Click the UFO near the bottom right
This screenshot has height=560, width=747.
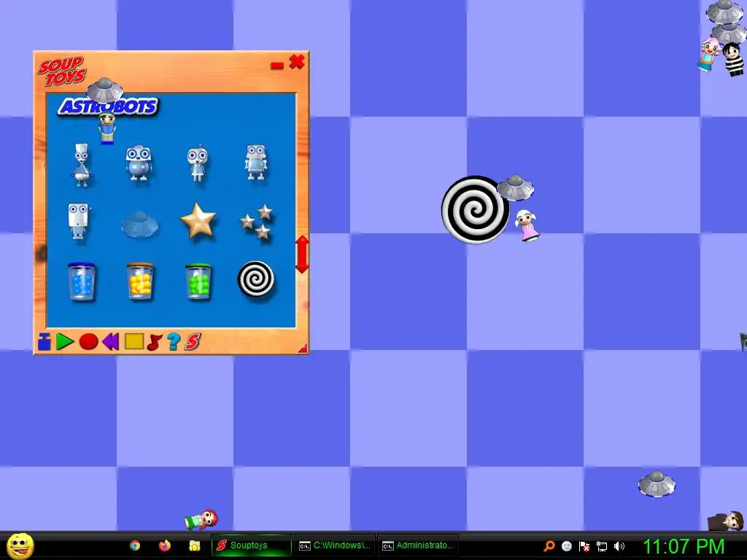[x=657, y=483]
